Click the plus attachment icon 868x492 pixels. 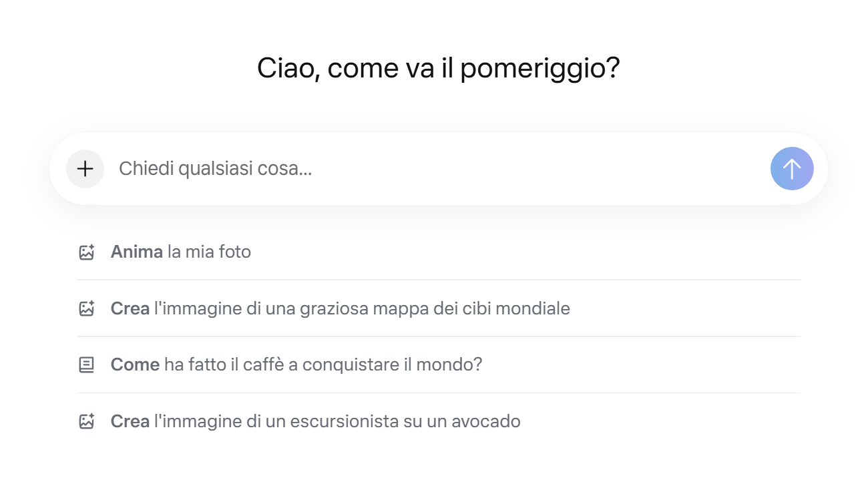[x=85, y=169]
